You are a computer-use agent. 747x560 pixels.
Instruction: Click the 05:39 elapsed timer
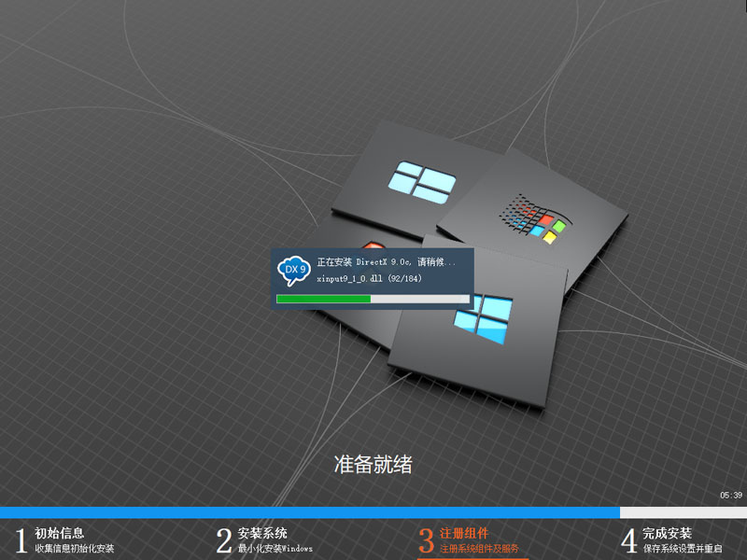[731, 496]
